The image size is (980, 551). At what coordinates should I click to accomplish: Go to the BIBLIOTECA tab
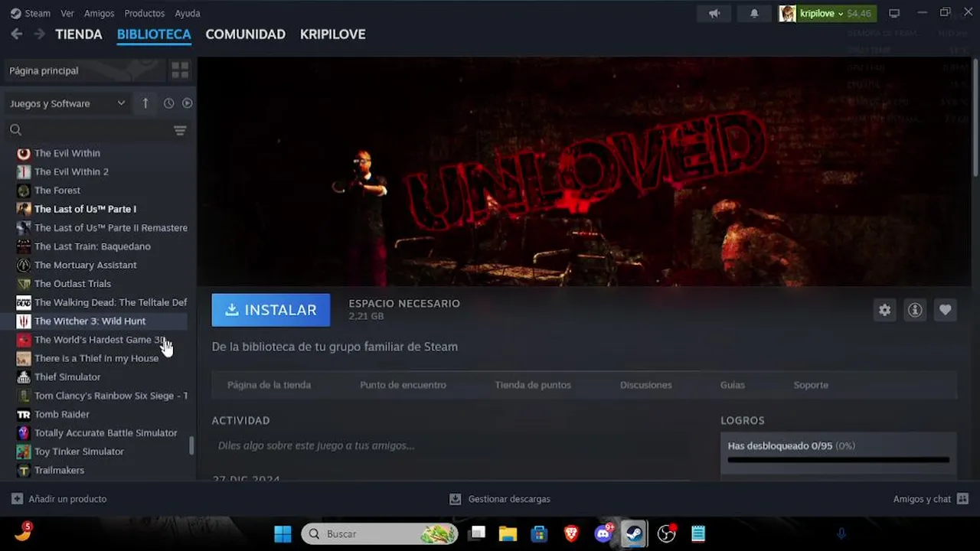[x=154, y=34]
